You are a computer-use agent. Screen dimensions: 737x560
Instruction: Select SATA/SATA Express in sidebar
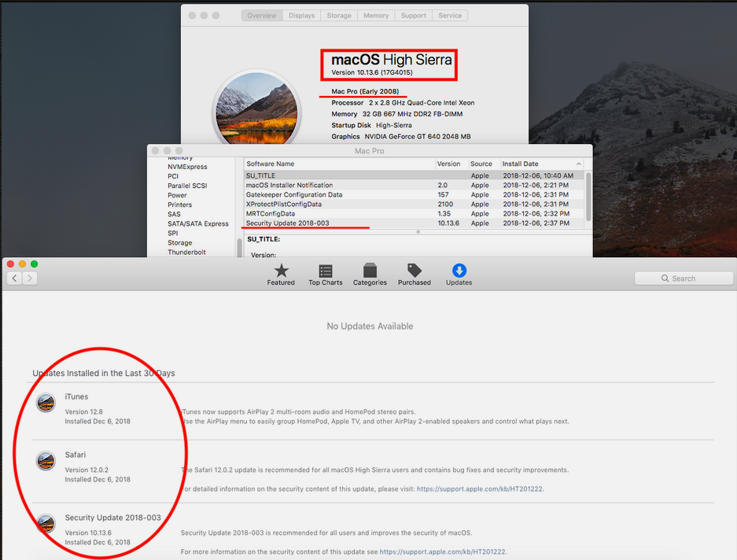coord(198,224)
